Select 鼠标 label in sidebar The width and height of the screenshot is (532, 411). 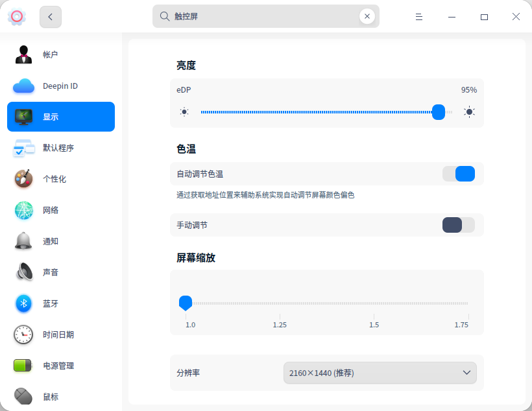tap(51, 397)
